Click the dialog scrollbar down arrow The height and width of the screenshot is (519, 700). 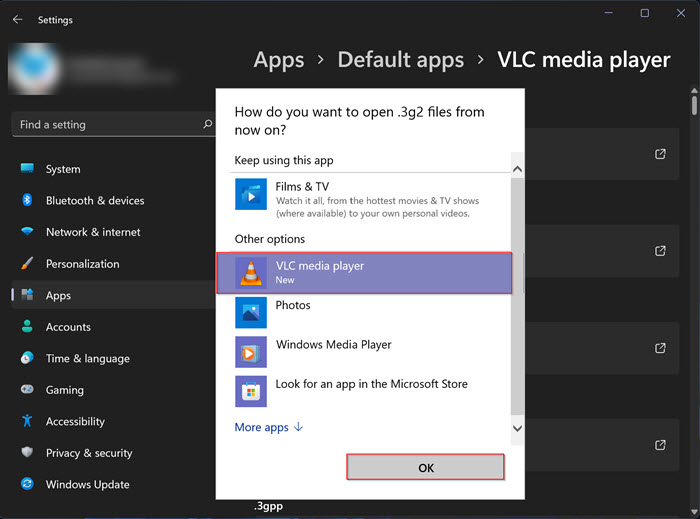click(517, 428)
